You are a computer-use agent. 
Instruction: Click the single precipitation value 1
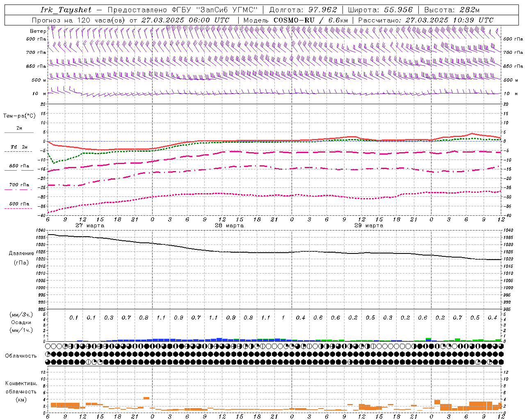click(x=283, y=318)
